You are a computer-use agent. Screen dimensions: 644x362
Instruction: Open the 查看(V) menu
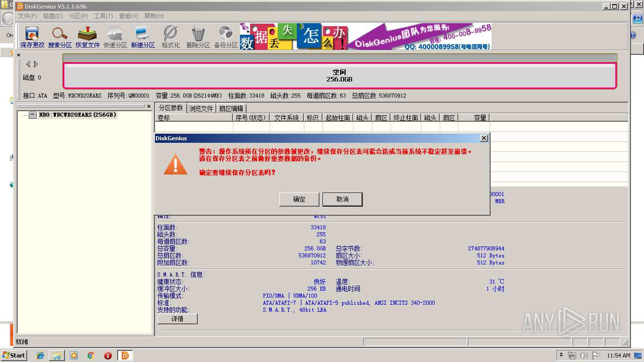click(x=129, y=16)
